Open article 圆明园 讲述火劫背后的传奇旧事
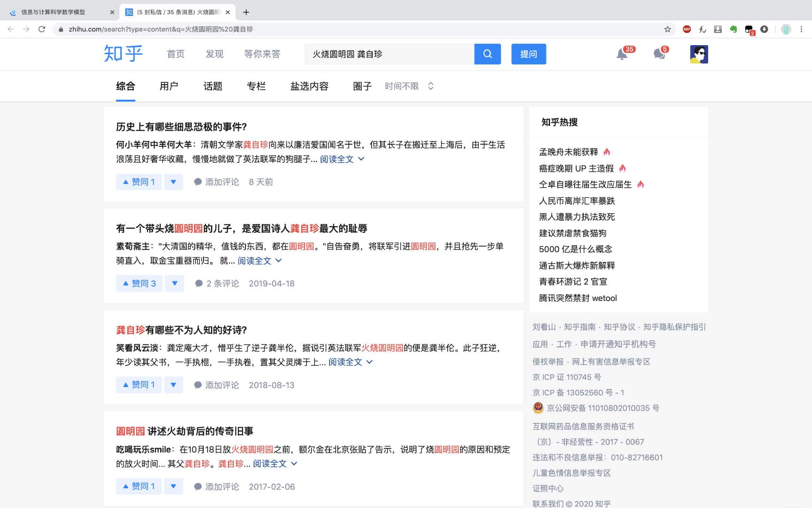The height and width of the screenshot is (508, 812). coord(185,431)
